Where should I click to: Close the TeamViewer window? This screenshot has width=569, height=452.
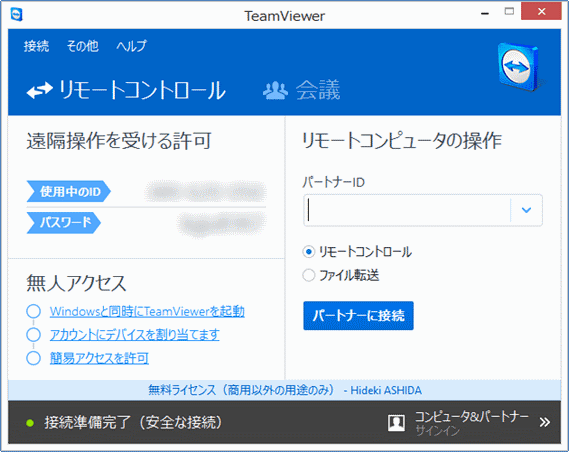541,12
